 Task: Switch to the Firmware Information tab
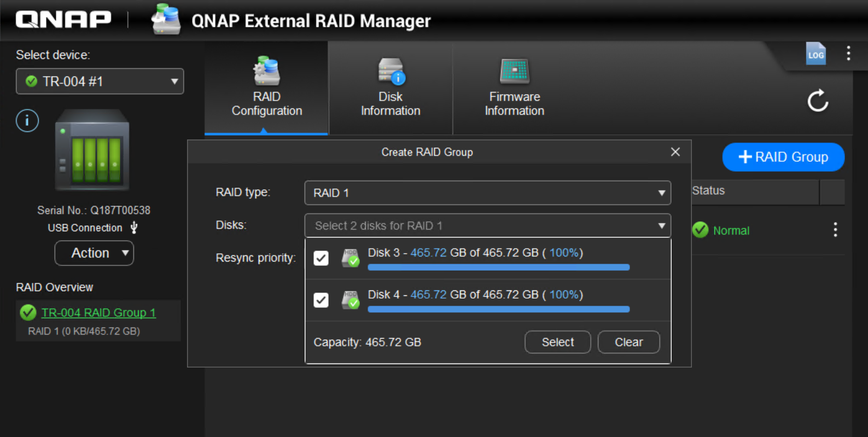click(x=514, y=89)
